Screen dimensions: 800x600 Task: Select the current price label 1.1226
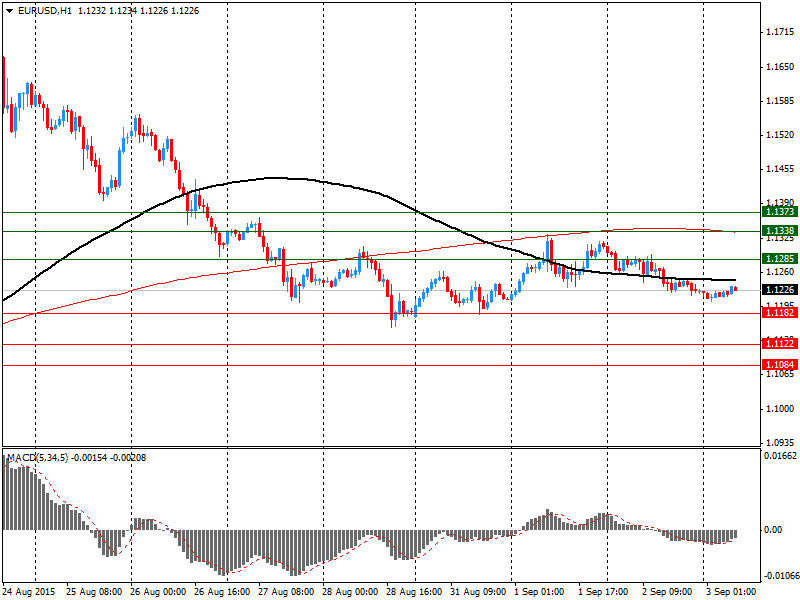[780, 290]
